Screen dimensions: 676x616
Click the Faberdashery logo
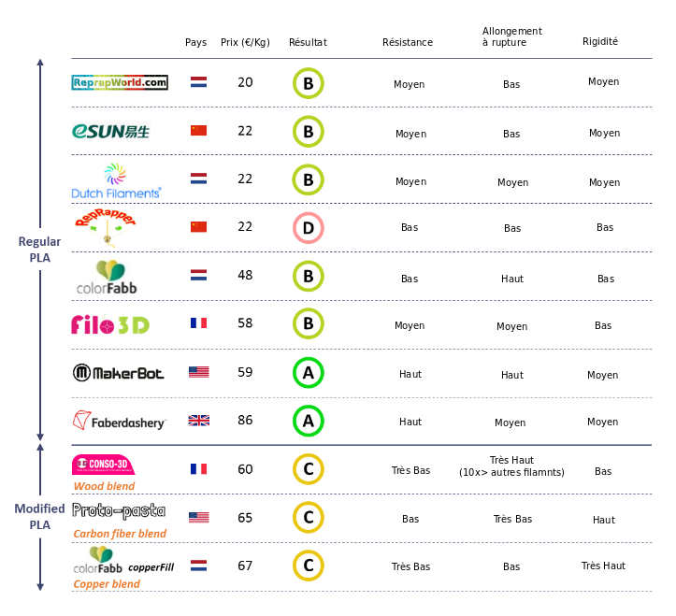120,421
